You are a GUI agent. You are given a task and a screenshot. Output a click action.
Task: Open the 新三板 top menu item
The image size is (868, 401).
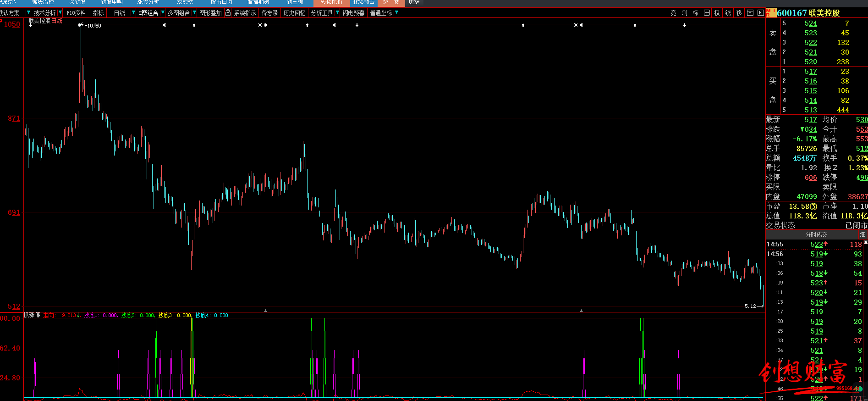[x=295, y=2]
